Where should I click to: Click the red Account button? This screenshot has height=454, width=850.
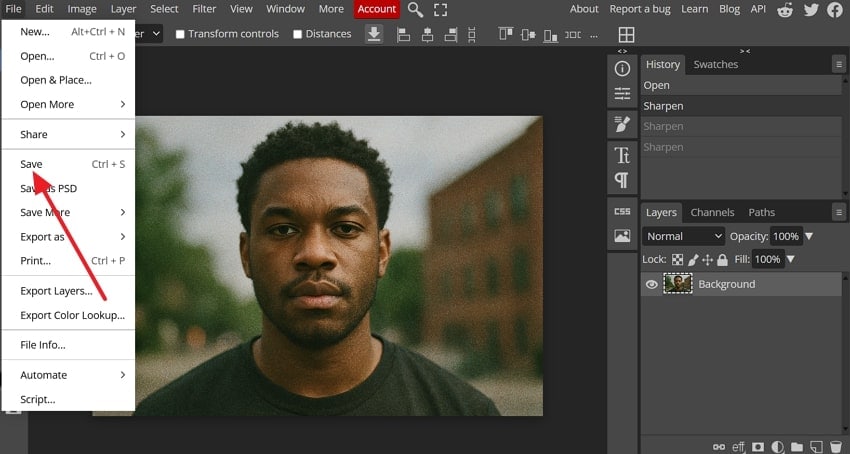point(377,9)
